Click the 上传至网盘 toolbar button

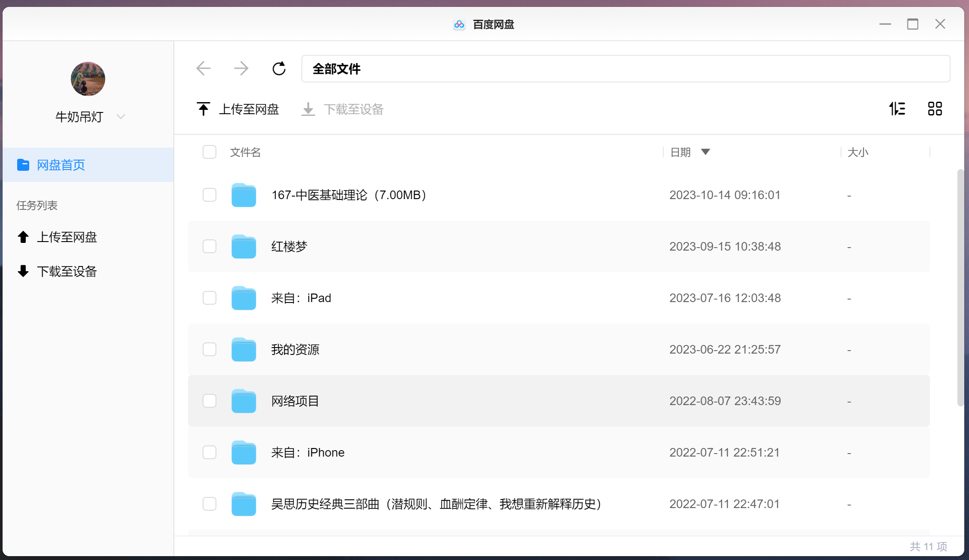[x=238, y=109]
